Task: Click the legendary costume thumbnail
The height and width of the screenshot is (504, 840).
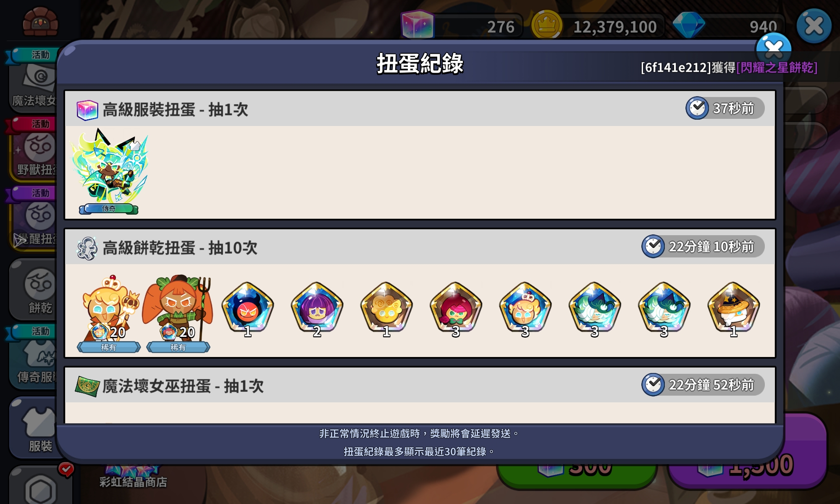Action: 109,171
